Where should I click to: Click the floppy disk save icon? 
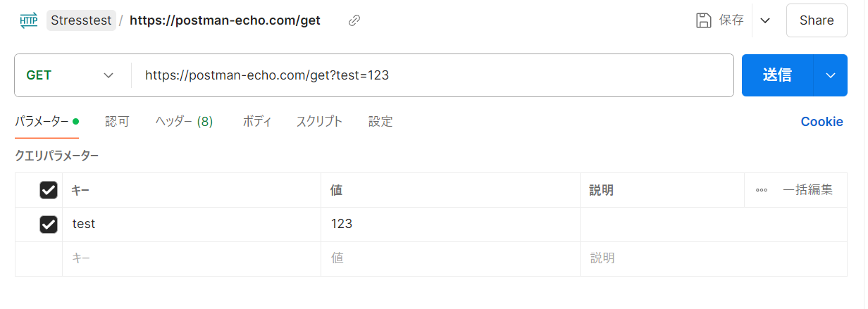(x=703, y=20)
